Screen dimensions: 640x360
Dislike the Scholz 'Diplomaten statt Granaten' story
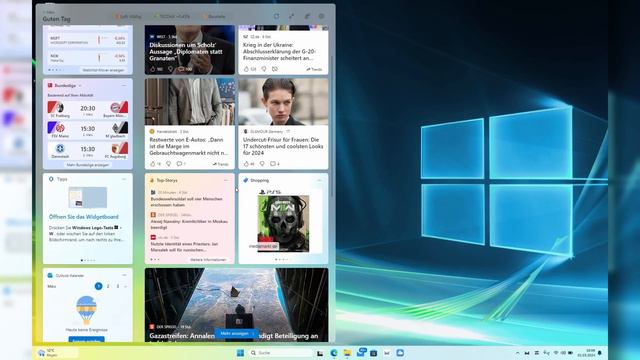[x=170, y=69]
